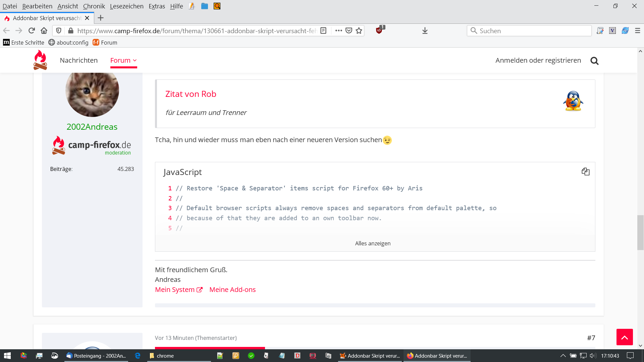The height and width of the screenshot is (362, 644).
Task: Open the Lesezeichen menu
Action: coord(126,6)
